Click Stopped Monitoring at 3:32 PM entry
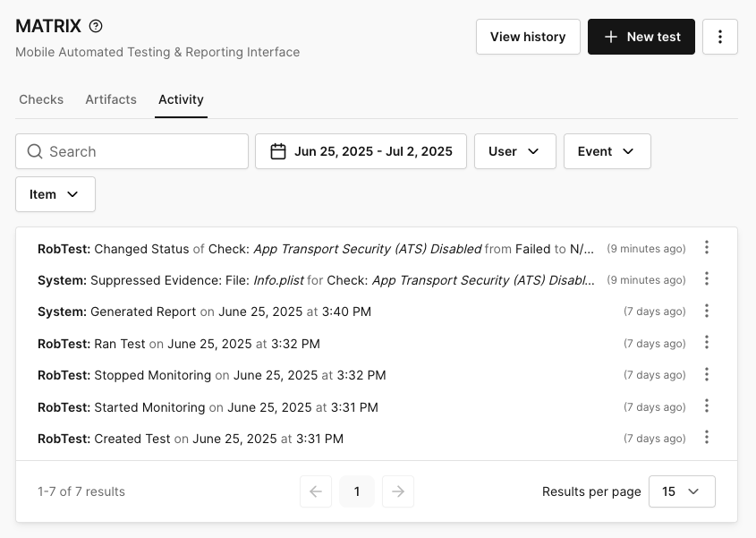756x538 pixels. 212,375
